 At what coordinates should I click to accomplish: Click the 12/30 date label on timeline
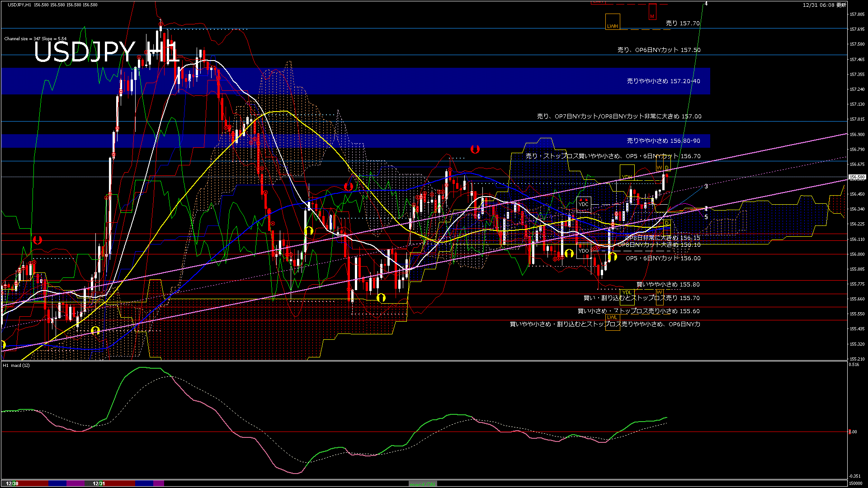12,483
